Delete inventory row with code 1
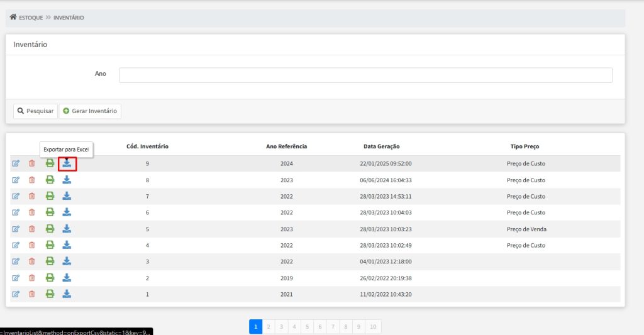The height and width of the screenshot is (335, 644). (31, 294)
